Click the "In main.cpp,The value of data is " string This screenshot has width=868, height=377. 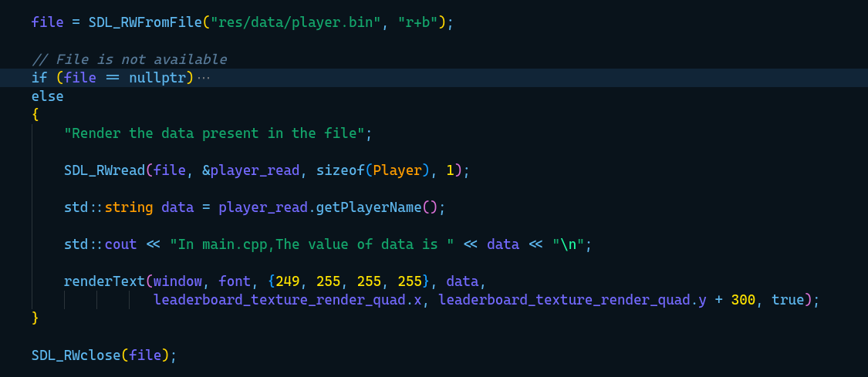312,244
